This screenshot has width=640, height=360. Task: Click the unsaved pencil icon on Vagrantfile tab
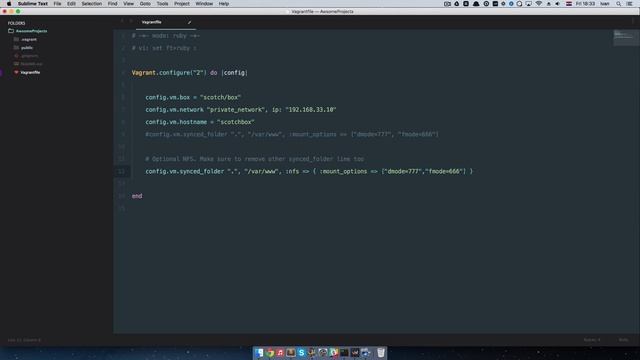(189, 22)
